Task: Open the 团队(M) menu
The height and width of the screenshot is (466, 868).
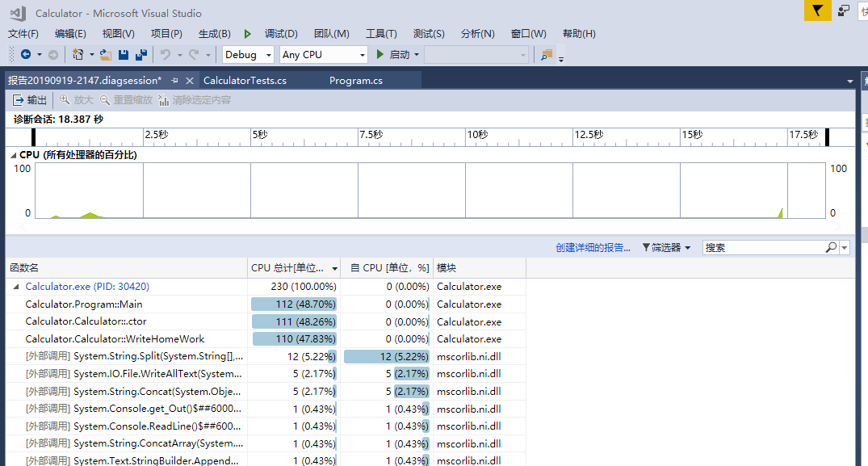Action: (x=332, y=34)
